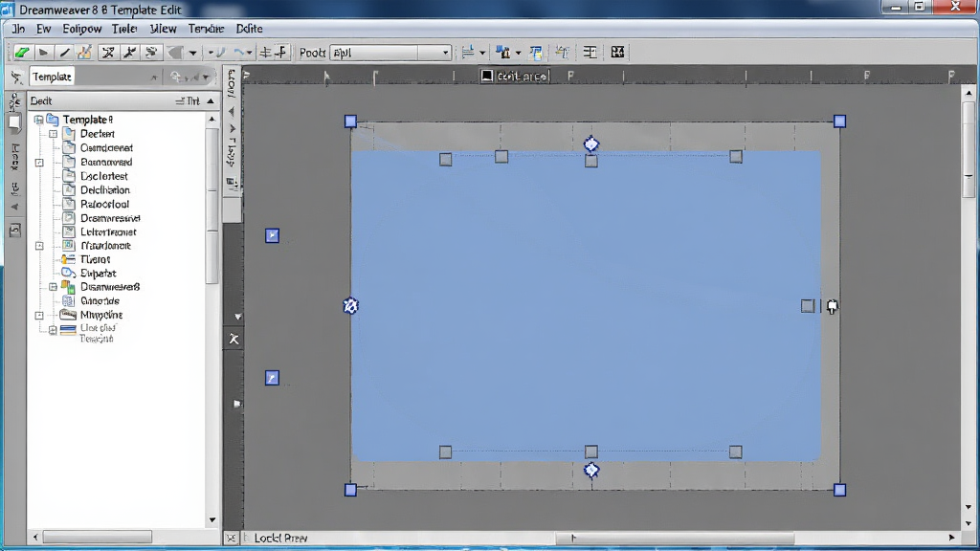Click the small x icon beside Lockl Prew

(231, 538)
